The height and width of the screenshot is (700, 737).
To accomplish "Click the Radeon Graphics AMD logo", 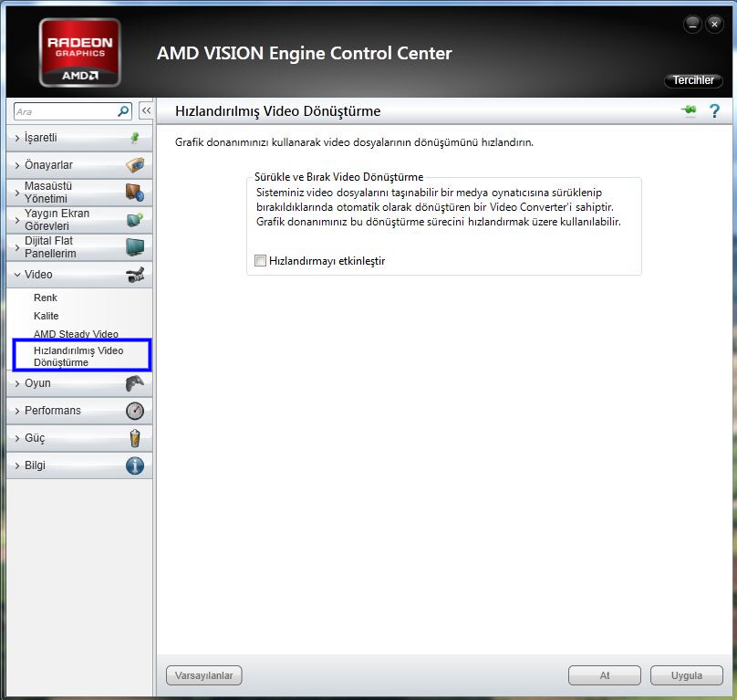I will point(80,53).
